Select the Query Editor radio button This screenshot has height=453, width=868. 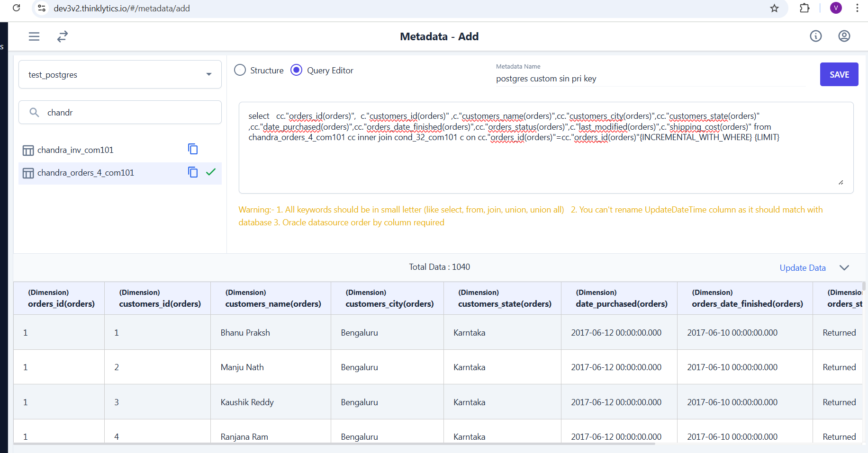[297, 70]
